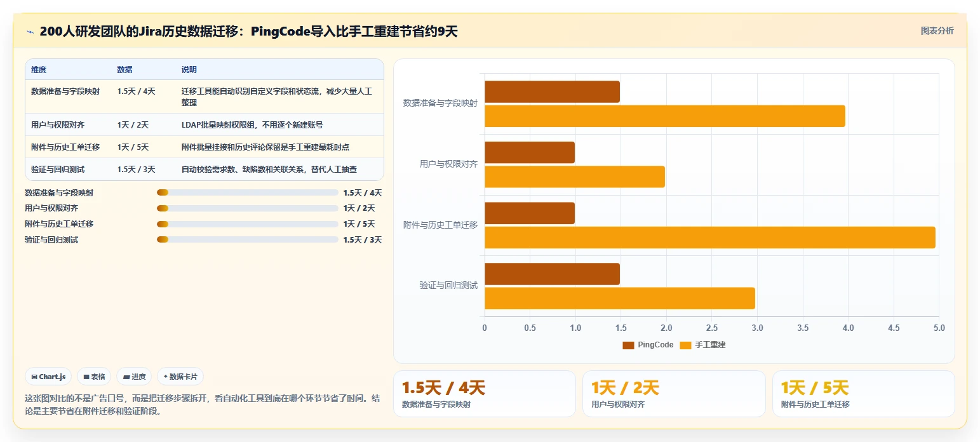The height and width of the screenshot is (442, 980).
Task: Click the 1天 / 5天 data card
Action: click(x=863, y=394)
